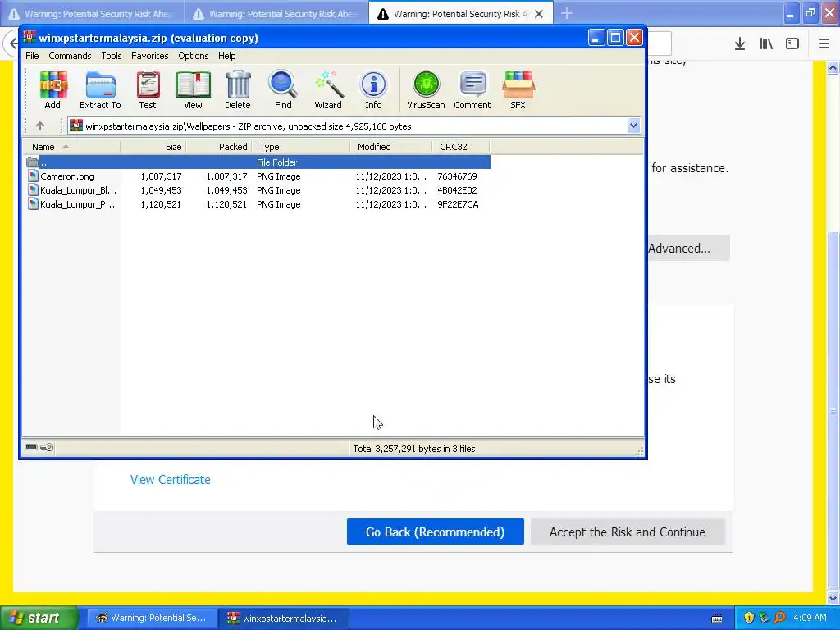840x630 pixels.
Task: Click CRC32 value 76346769
Action: coord(457,176)
